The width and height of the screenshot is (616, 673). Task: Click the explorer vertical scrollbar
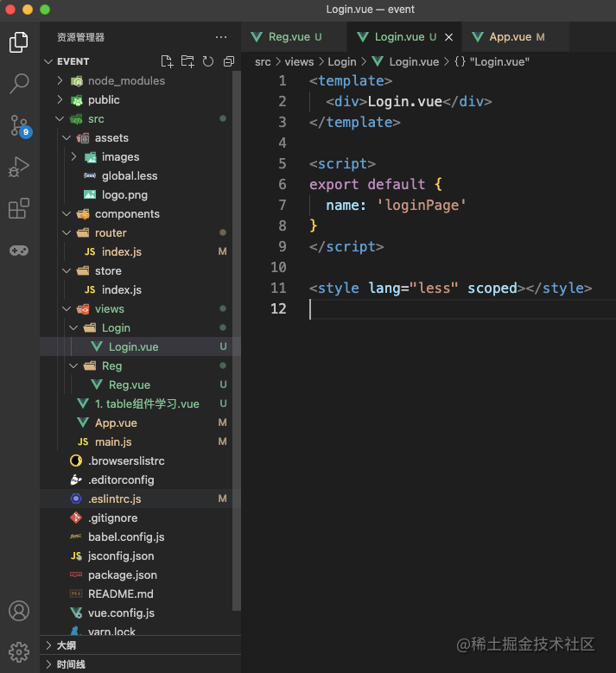click(237, 340)
